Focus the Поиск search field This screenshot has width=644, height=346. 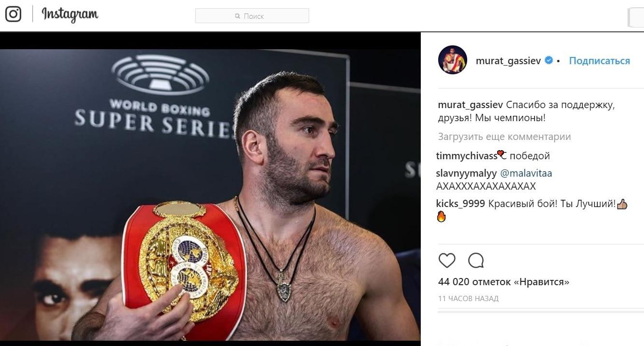(252, 16)
